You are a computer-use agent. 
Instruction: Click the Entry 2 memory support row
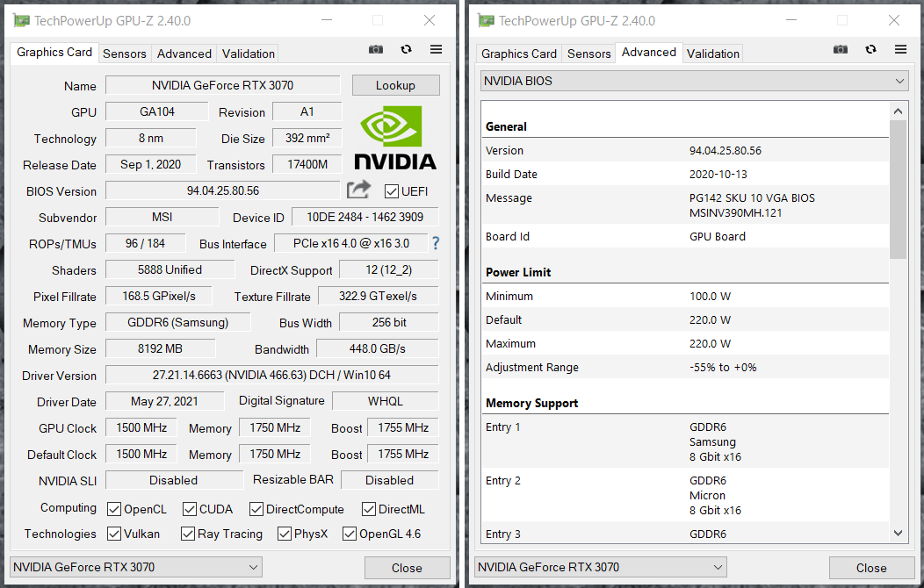coord(685,495)
